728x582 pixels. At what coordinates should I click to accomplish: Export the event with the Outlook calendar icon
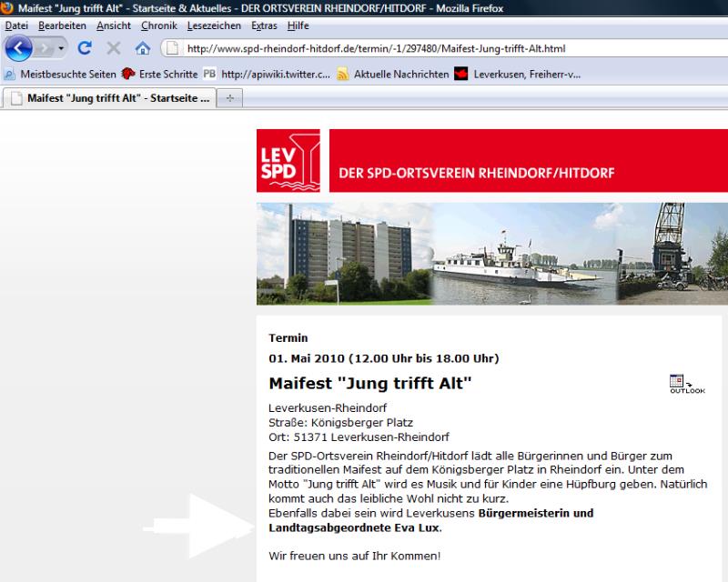point(687,384)
